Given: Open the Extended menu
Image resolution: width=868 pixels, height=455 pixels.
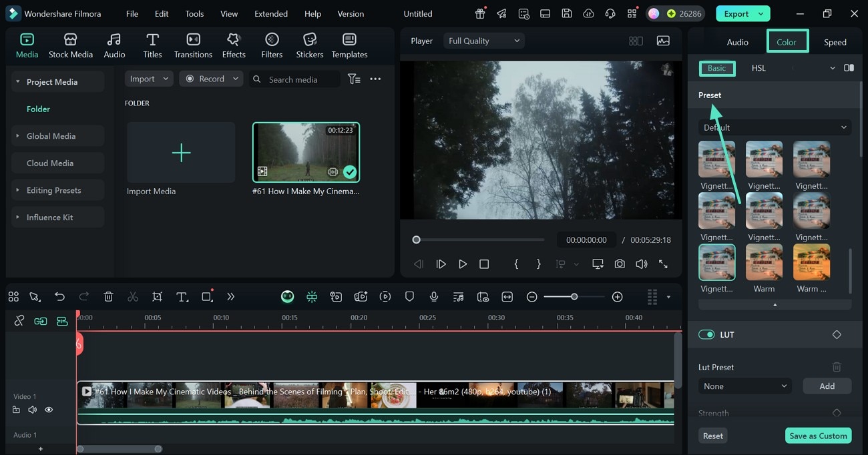Looking at the screenshot, I should tap(271, 13).
